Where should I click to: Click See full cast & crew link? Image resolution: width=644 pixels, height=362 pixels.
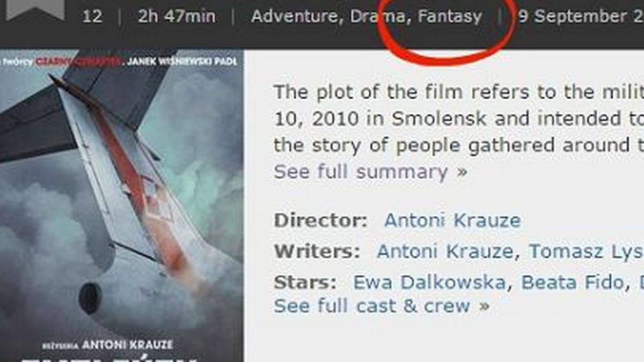[x=382, y=306]
